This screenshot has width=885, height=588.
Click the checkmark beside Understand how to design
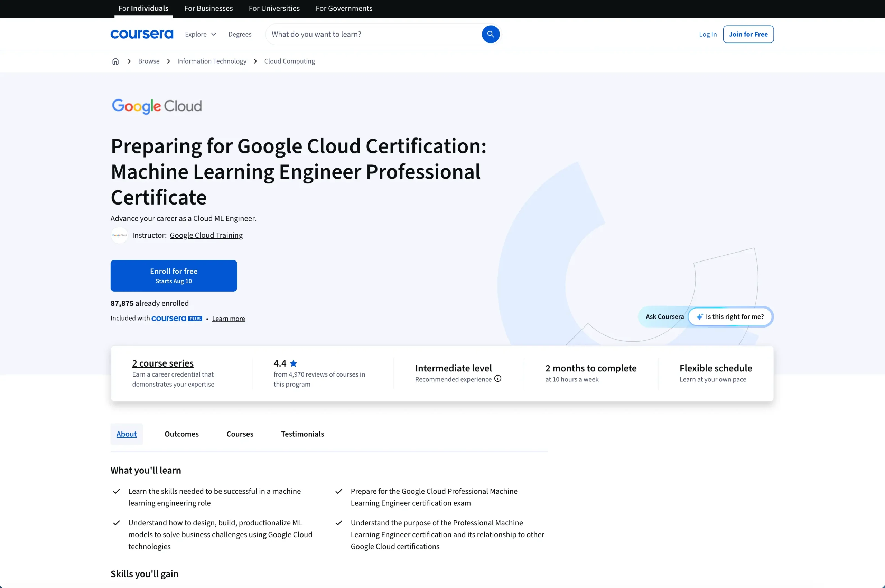tap(116, 523)
